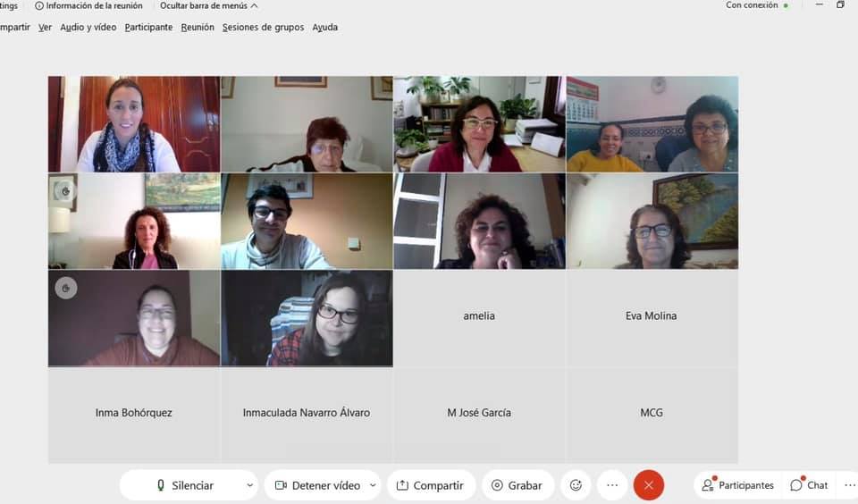Click the info icon for Información de la reunión
The height and width of the screenshot is (504, 858).
[38, 5]
